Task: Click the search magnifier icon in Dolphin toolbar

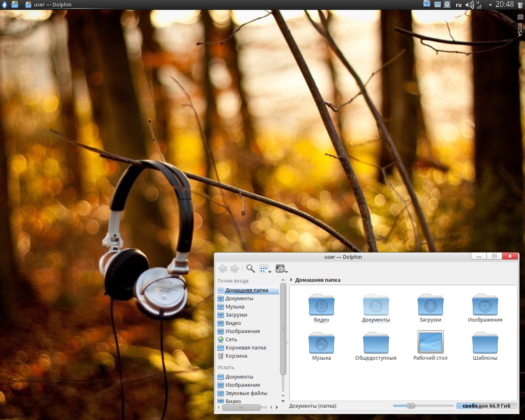Action: point(250,269)
